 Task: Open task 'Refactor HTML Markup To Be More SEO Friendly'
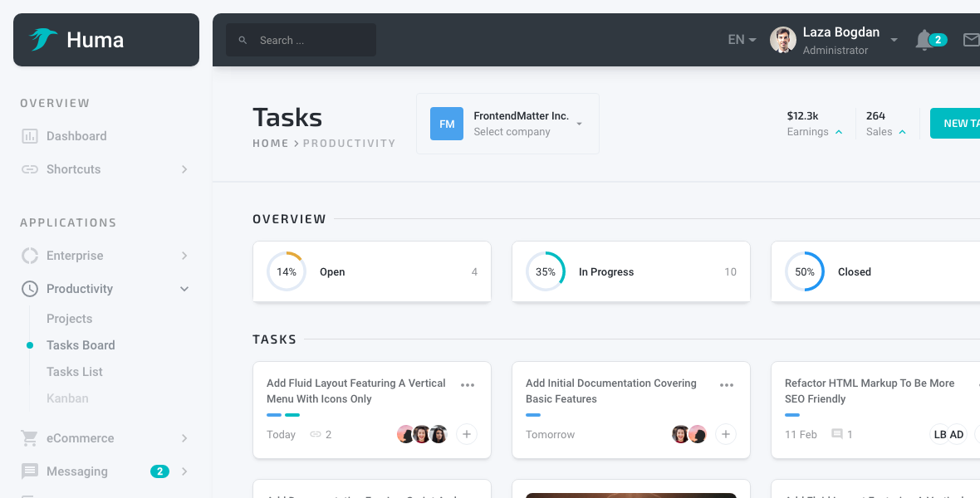[870, 391]
